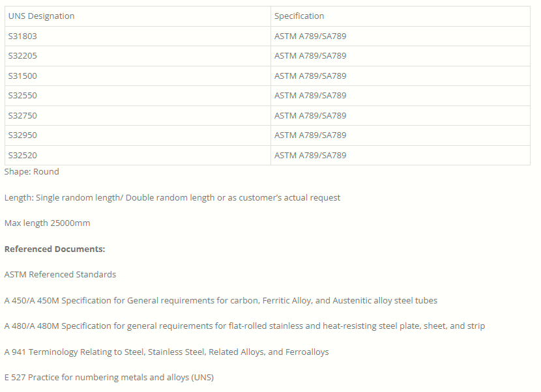541x392 pixels.
Task: Click the S31803 designation cell
Action: pyautogui.click(x=23, y=36)
